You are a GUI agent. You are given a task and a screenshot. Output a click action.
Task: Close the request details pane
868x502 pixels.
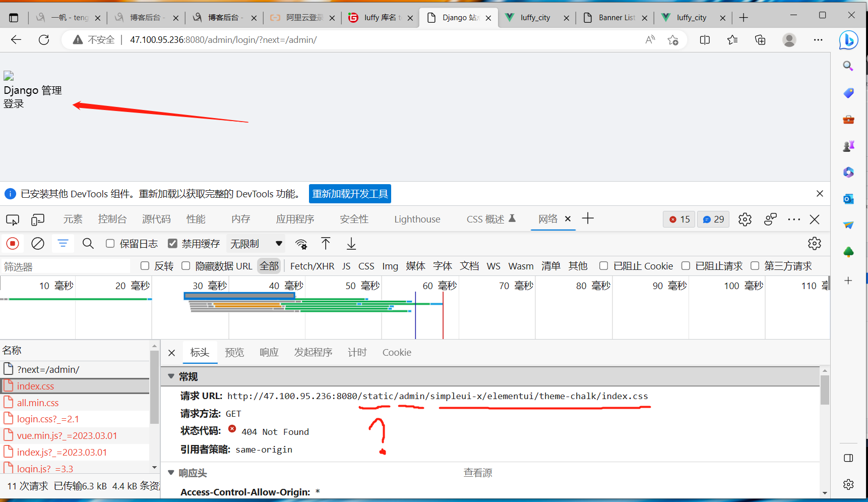(172, 353)
